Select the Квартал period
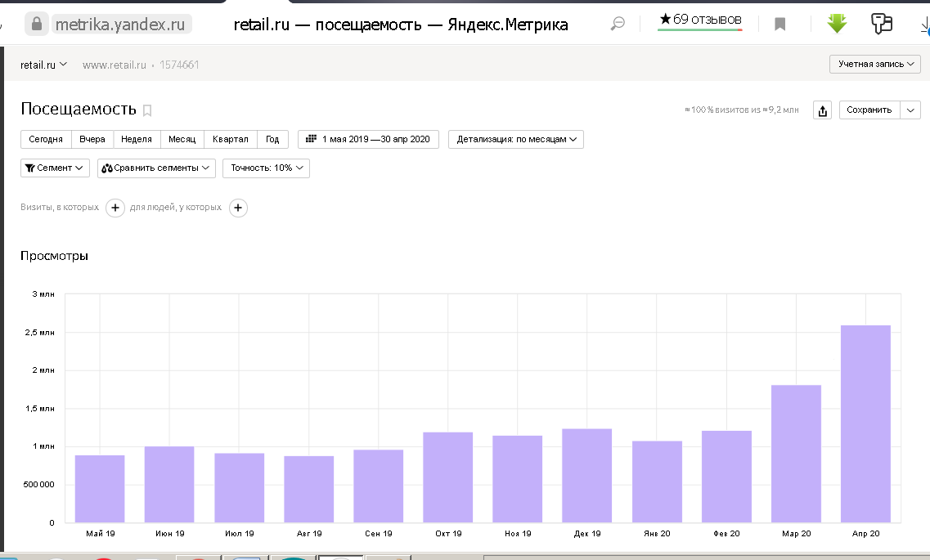The width and height of the screenshot is (930, 560). 230,139
